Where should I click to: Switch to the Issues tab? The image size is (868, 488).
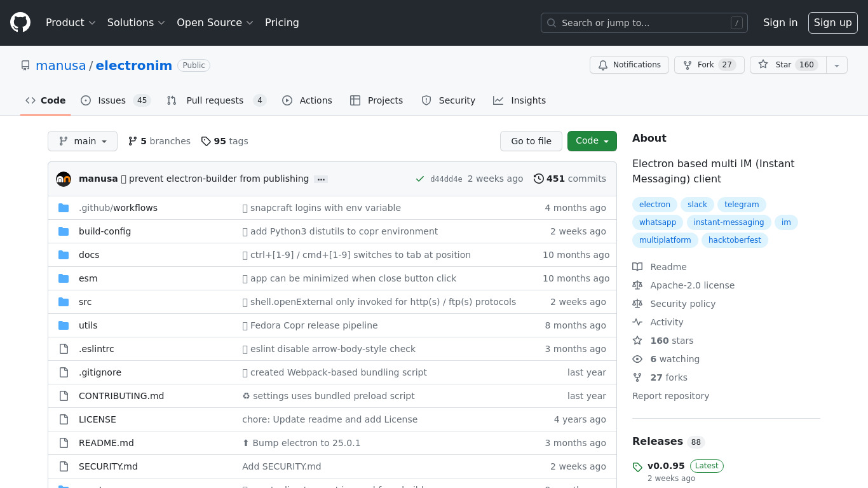tap(115, 100)
